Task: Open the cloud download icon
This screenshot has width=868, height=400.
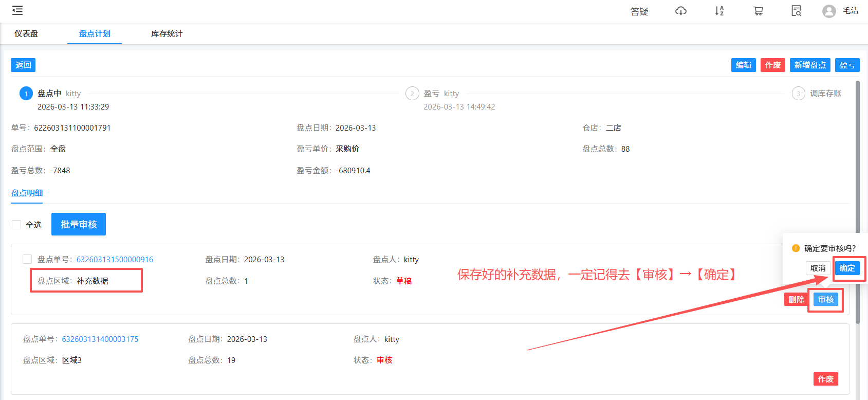Action: point(680,11)
